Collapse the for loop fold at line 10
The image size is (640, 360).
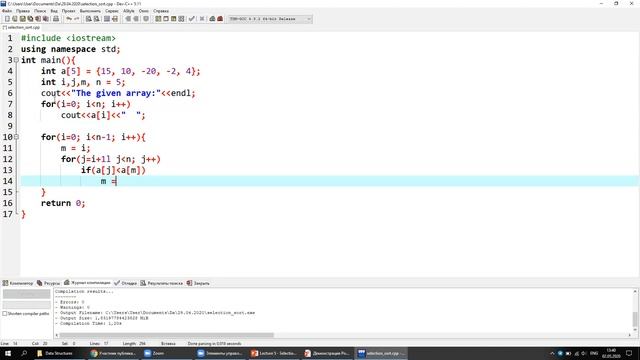coord(16,137)
